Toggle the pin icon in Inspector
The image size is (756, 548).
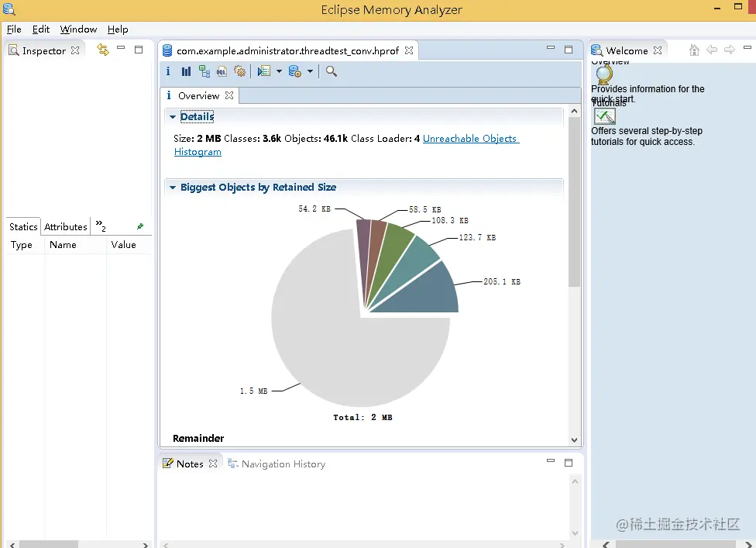pos(140,226)
